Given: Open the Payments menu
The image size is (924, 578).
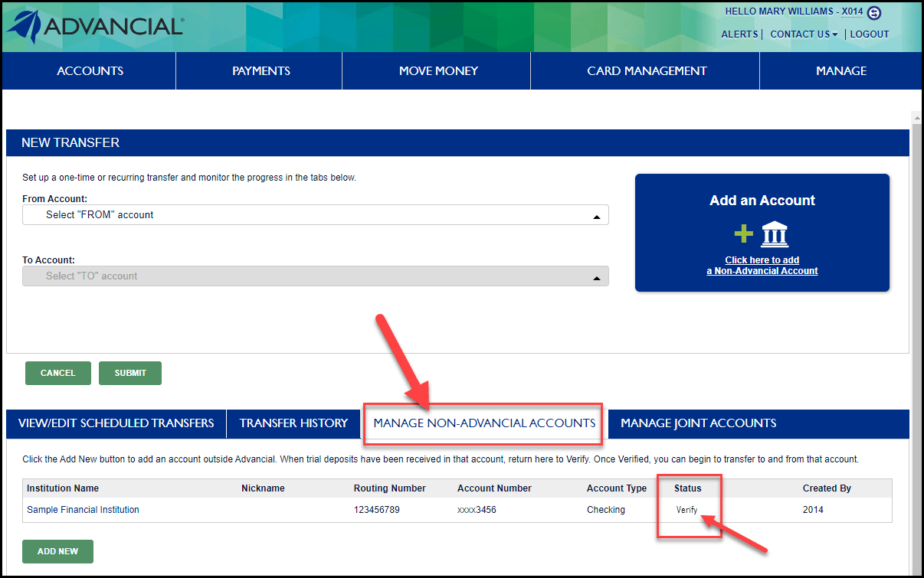Looking at the screenshot, I should (x=260, y=71).
